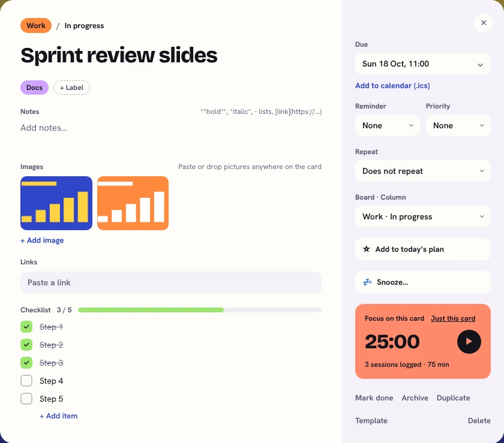
Task: Click the Step 2 strikethrough text
Action: coord(52,345)
